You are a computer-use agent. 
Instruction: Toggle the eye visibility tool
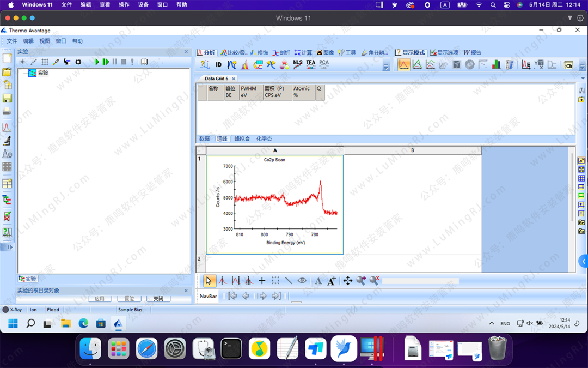302,281
